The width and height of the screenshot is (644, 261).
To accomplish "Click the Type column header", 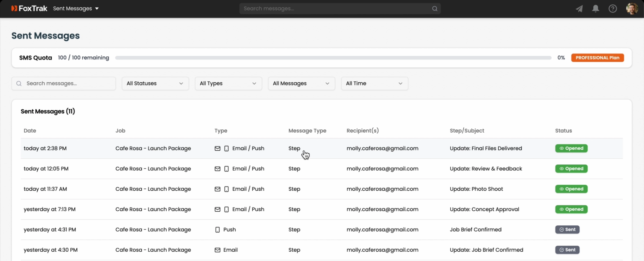I will click(x=221, y=130).
